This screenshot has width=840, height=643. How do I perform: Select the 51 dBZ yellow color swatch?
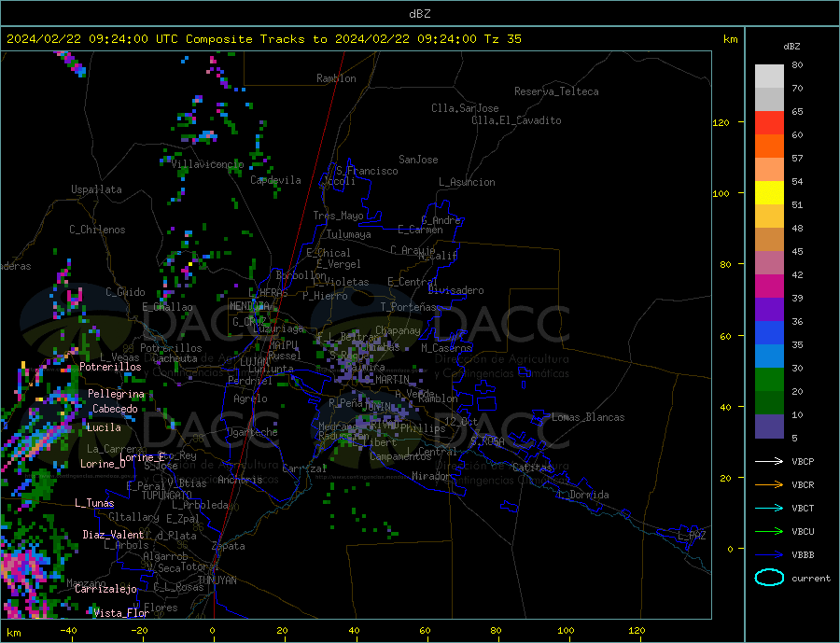769,193
